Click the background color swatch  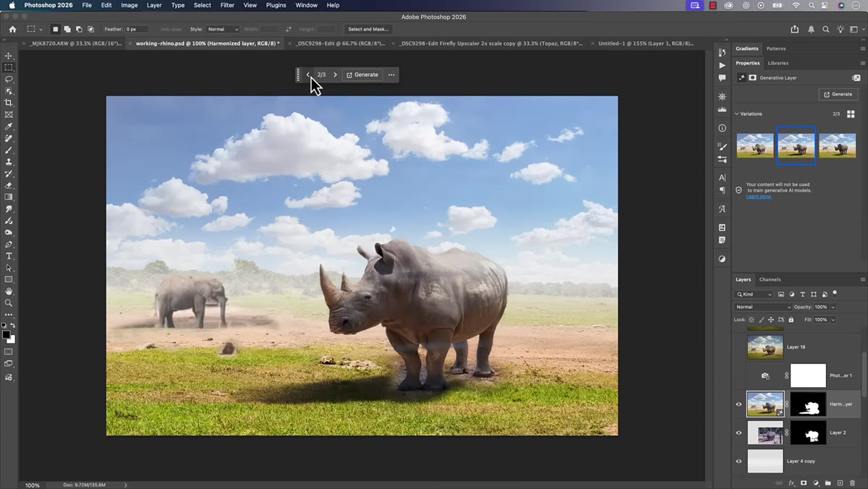point(12,340)
